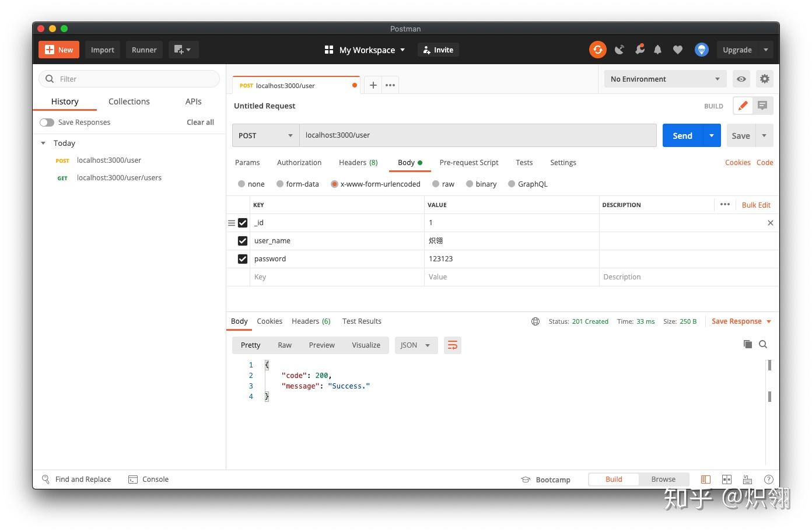Uncheck the user_name parameter checkbox
812x532 pixels.
point(242,240)
